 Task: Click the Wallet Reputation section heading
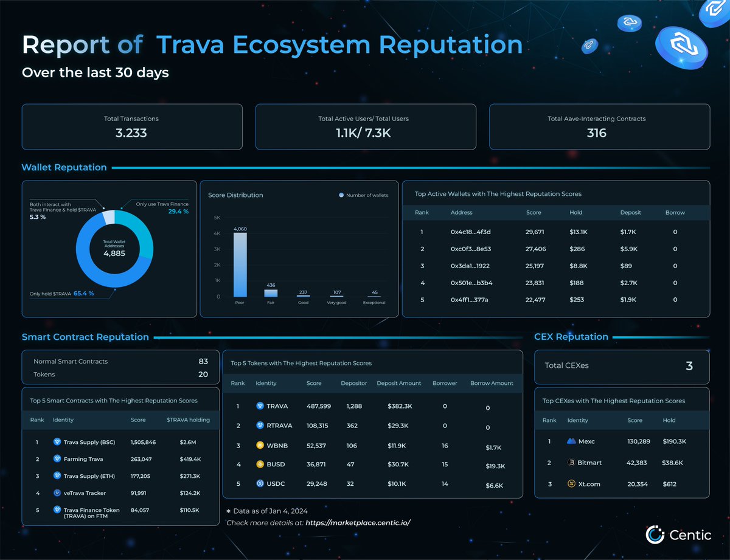point(64,167)
